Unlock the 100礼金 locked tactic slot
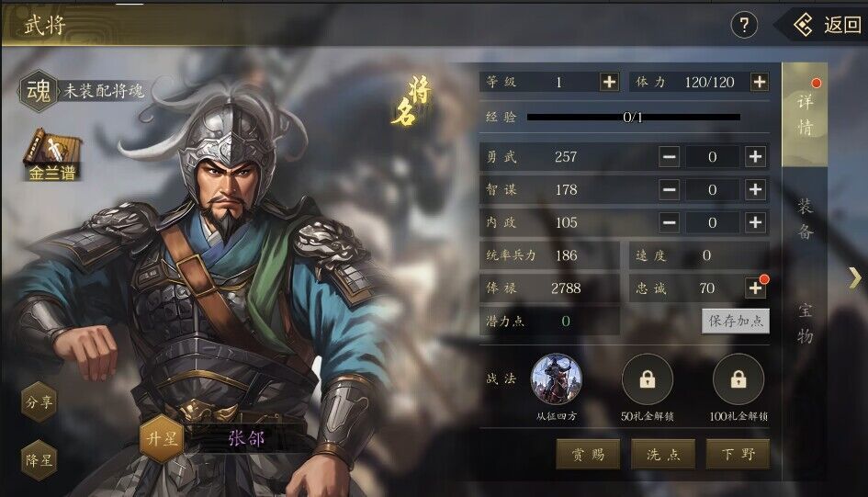 pos(738,379)
